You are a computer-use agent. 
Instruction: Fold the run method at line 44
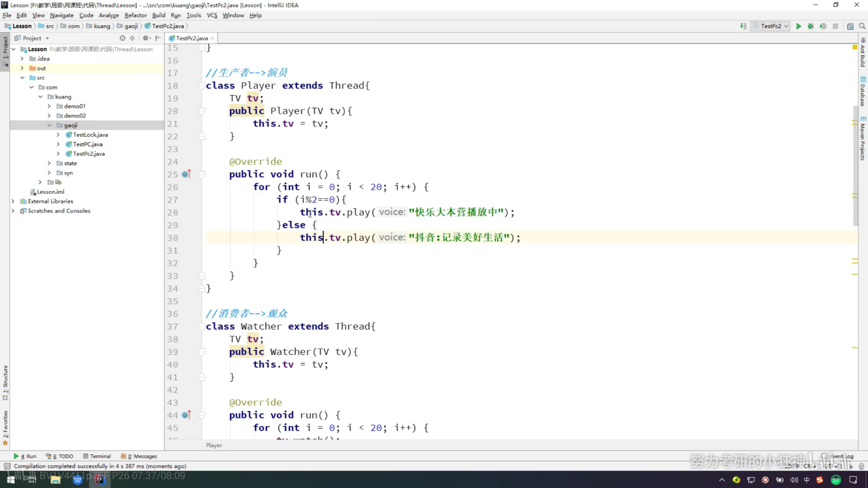(202, 415)
